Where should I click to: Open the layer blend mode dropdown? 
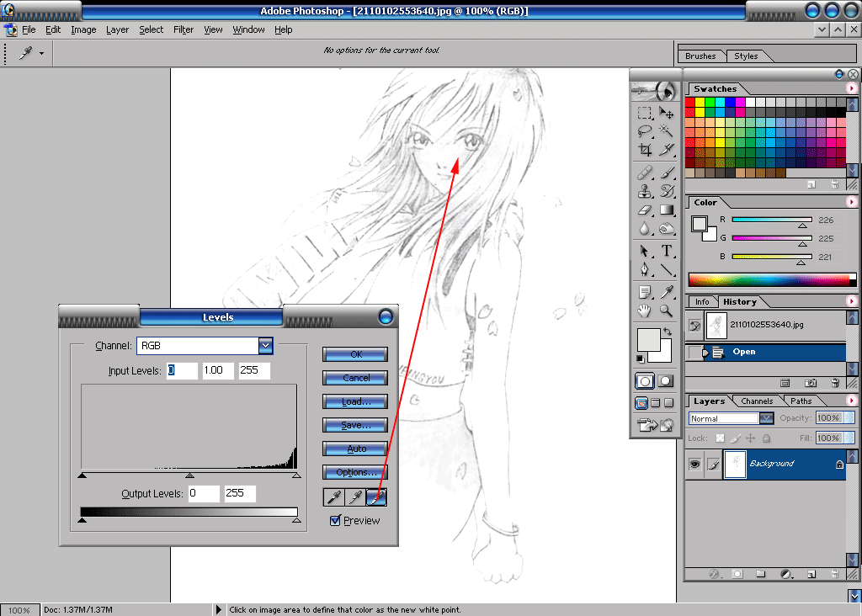(766, 419)
